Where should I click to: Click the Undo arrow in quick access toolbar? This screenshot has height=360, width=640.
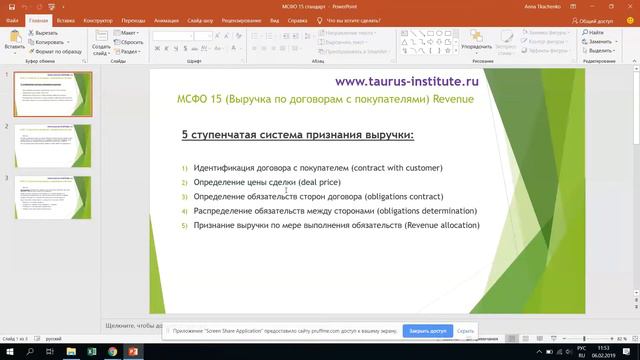tap(25, 7)
